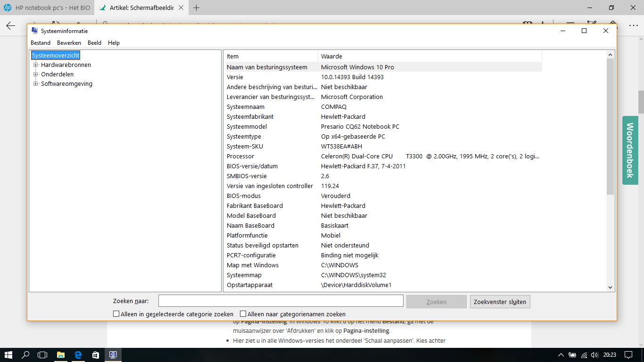Check 'Alleen naar categorienamen zoeken'

pos(242,314)
